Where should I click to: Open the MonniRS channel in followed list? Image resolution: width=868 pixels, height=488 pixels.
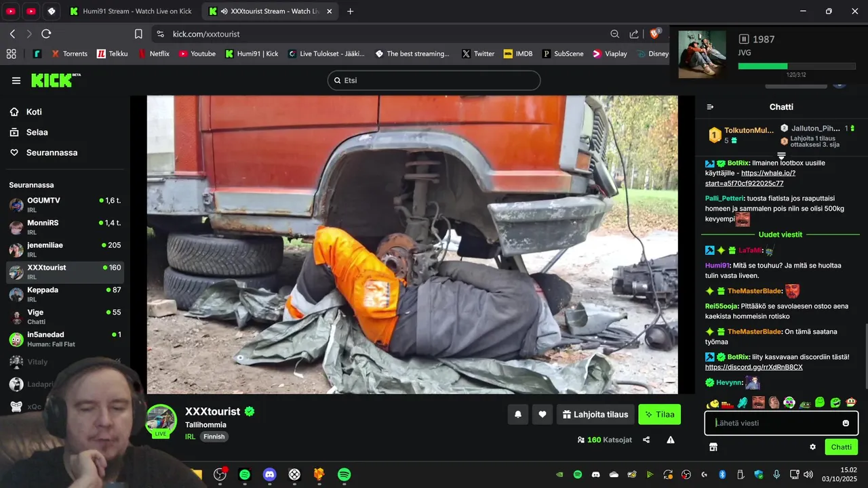click(65, 227)
